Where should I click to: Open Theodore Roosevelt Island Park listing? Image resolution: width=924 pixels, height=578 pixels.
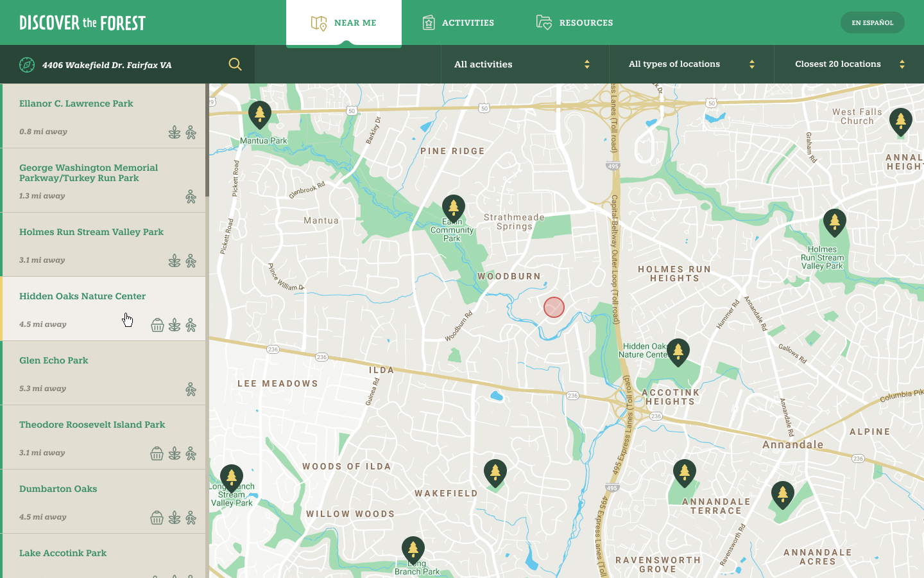click(103, 437)
